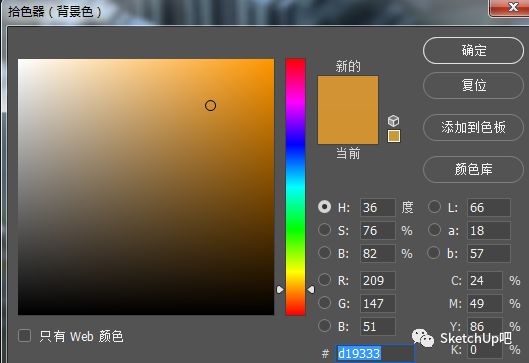Click the R field showing 209
This screenshot has width=529, height=363.
378,280
